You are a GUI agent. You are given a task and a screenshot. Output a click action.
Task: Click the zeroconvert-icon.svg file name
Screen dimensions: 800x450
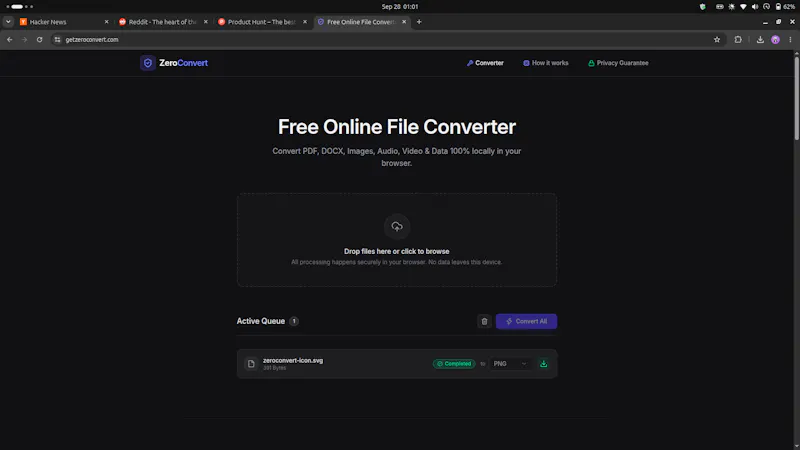tap(293, 360)
